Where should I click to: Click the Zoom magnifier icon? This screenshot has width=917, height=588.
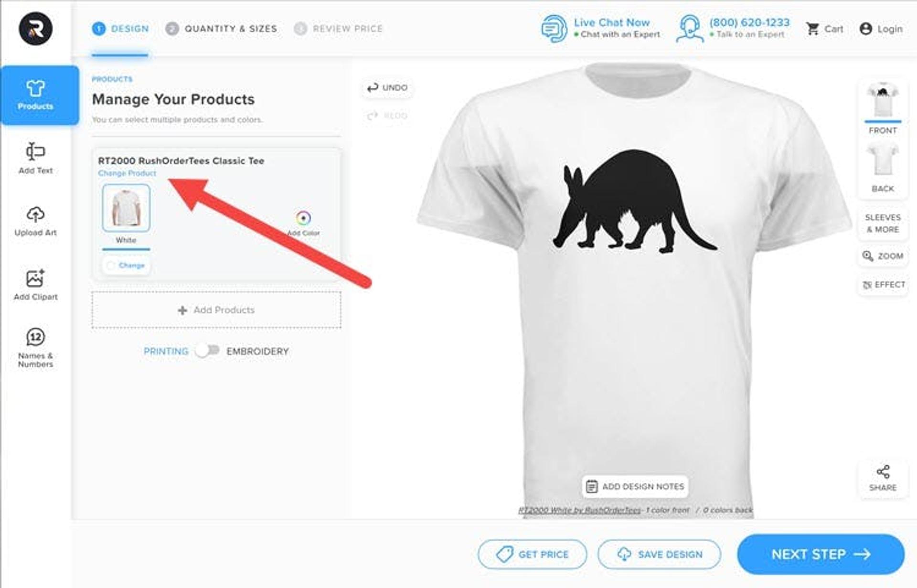(x=867, y=256)
